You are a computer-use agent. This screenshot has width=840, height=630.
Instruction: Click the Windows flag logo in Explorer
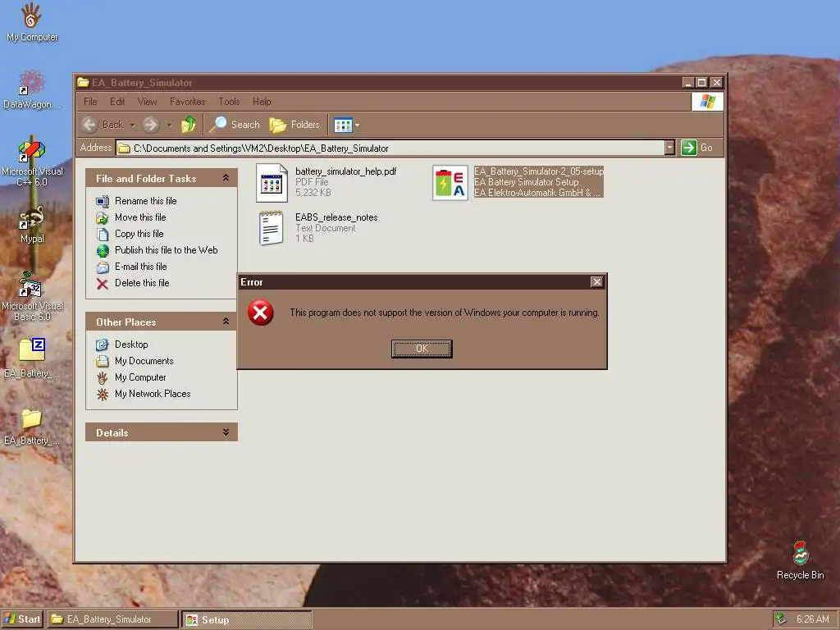(707, 101)
